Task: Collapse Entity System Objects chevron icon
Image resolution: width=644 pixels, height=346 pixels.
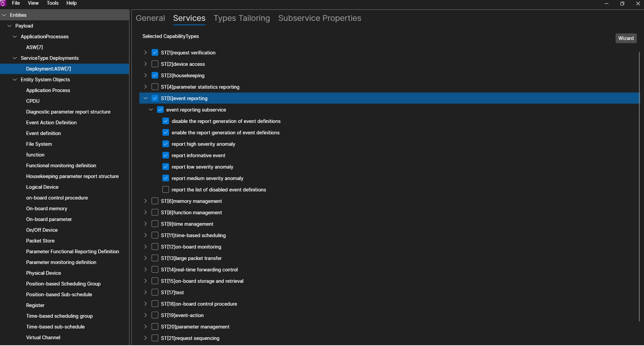Action: [15, 80]
